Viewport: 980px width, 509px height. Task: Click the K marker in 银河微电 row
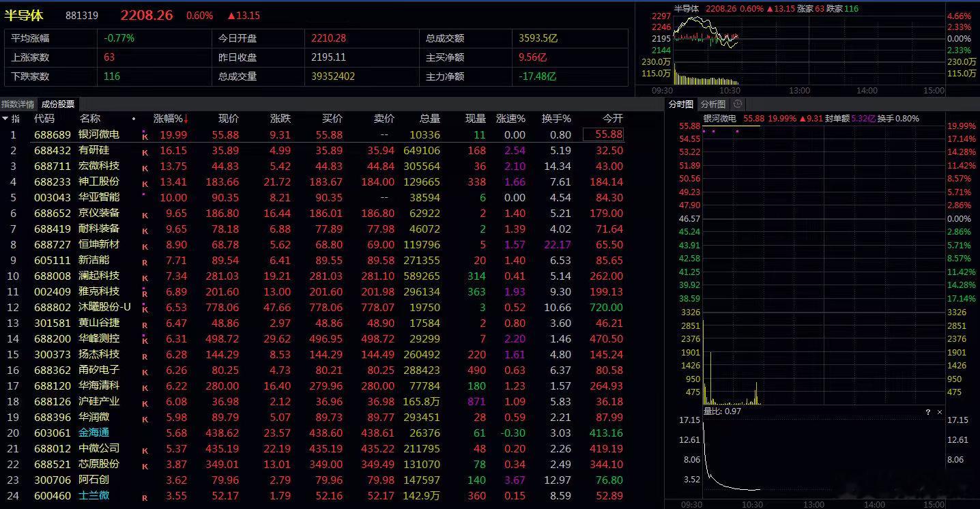pyautogui.click(x=145, y=136)
